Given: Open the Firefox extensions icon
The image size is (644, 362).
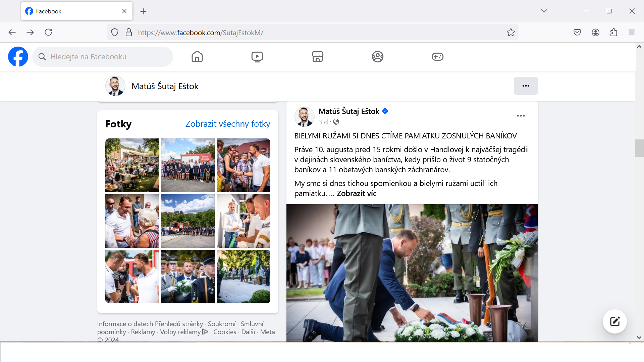Looking at the screenshot, I should (613, 33).
